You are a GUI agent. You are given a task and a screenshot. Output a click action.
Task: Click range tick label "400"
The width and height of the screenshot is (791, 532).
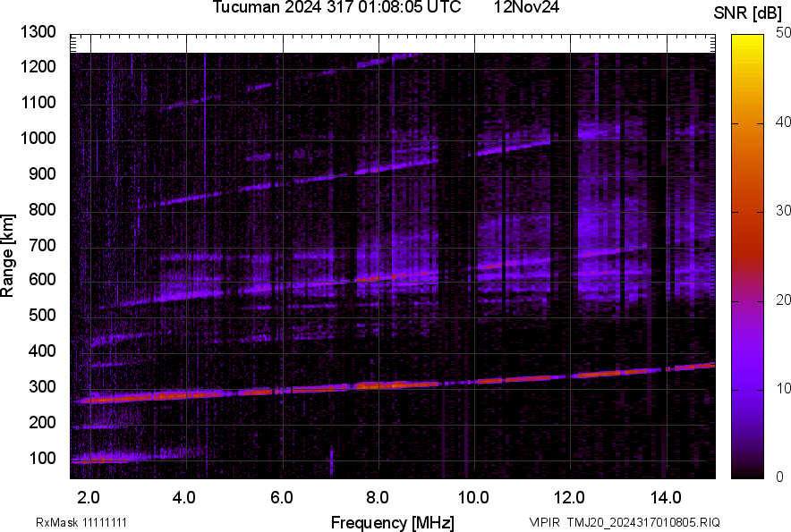click(x=42, y=350)
